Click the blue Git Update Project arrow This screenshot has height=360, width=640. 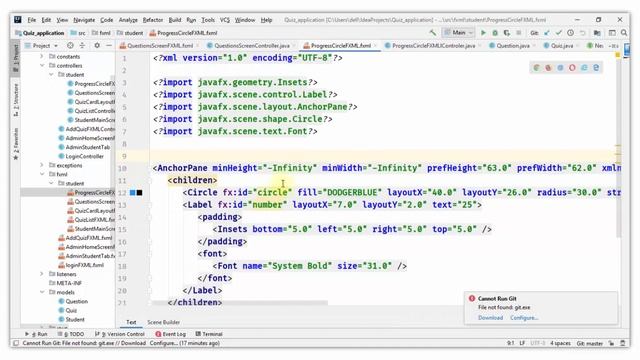(547, 33)
